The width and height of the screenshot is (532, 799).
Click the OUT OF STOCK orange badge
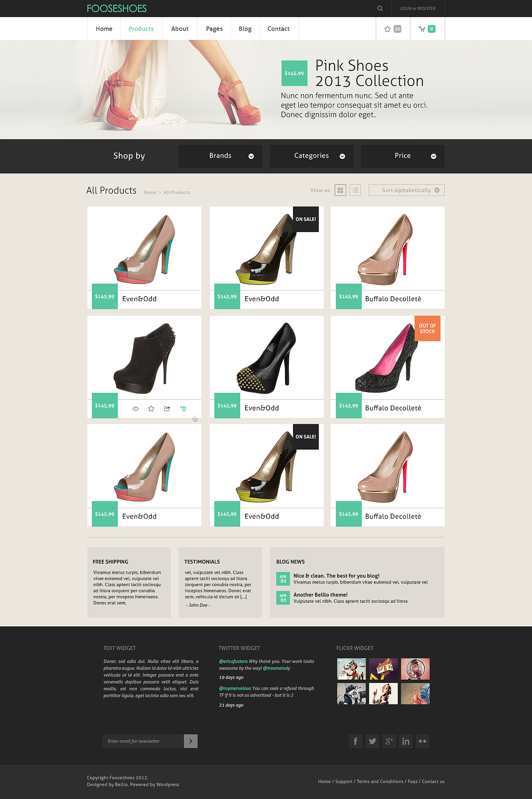pos(427,329)
